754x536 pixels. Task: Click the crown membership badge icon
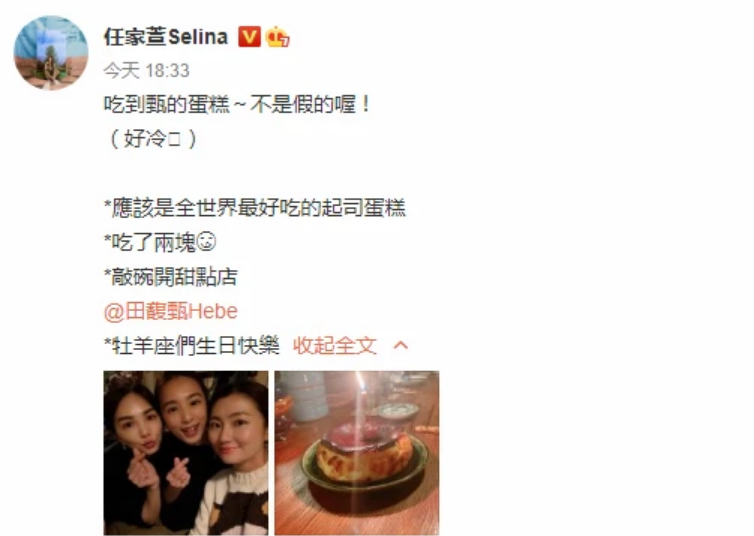coord(278,37)
